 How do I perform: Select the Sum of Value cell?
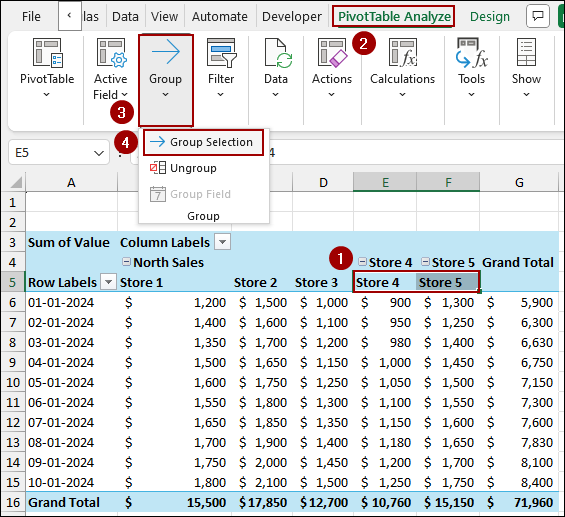pyautogui.click(x=71, y=242)
